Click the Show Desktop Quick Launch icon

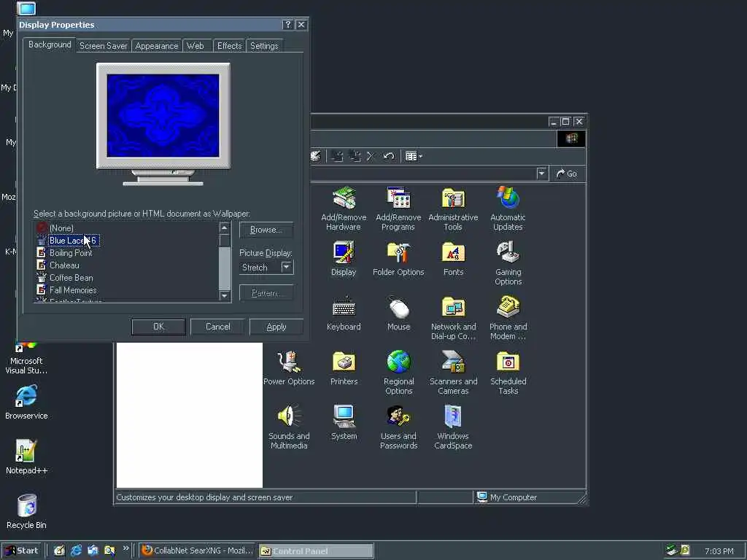point(59,551)
